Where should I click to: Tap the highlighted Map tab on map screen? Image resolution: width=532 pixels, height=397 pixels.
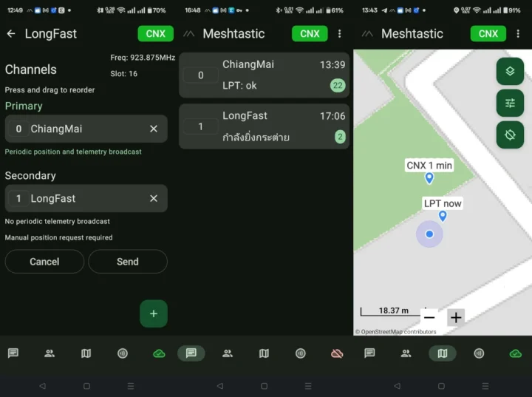point(443,353)
